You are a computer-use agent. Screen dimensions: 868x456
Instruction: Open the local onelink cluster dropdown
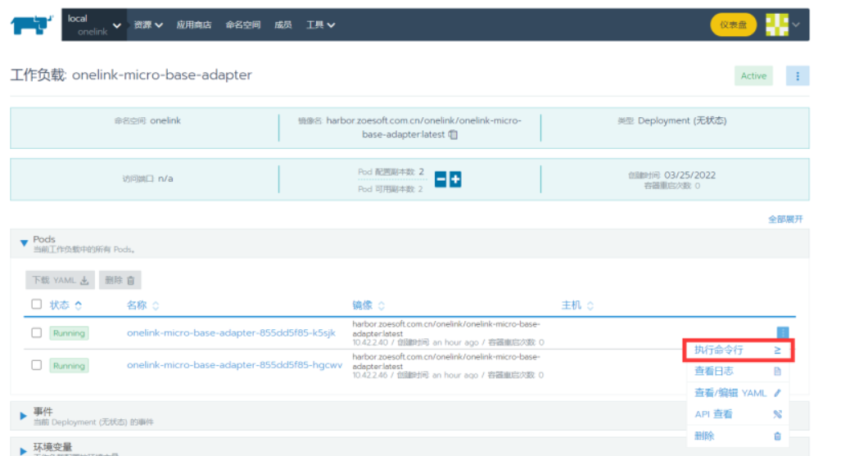94,25
